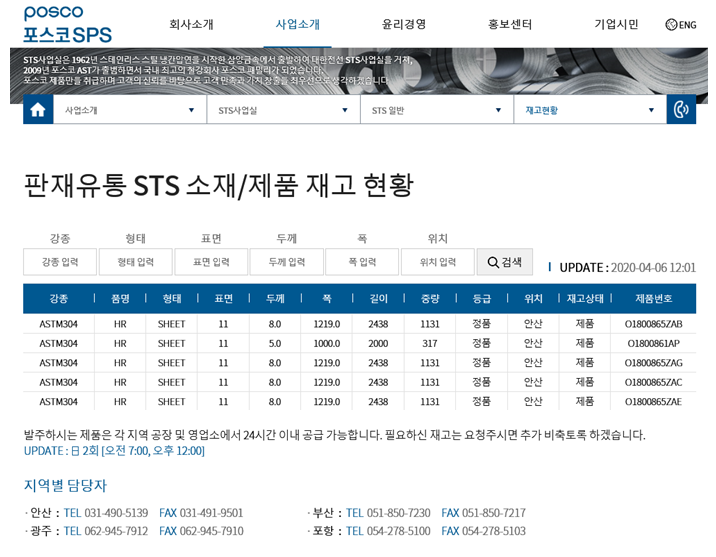The image size is (716, 557).
Task: Select product number O1800865ZAE
Action: click(x=653, y=402)
